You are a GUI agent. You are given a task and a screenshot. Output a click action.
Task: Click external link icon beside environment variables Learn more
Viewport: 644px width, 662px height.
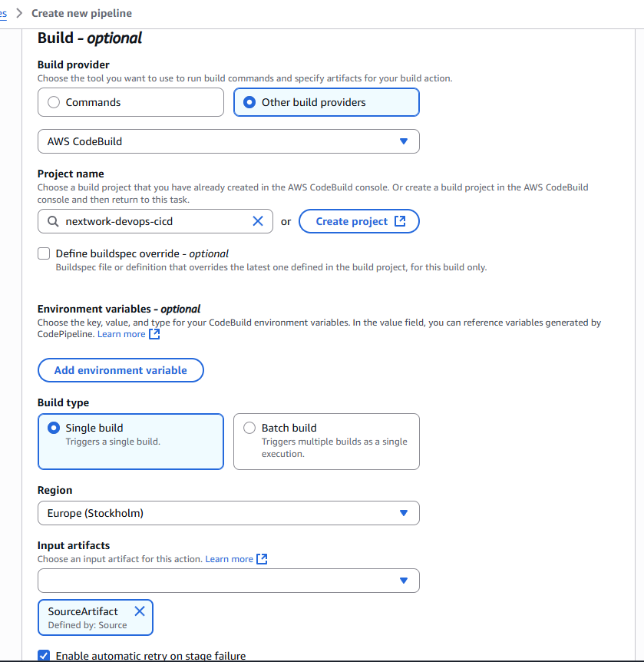click(x=154, y=334)
